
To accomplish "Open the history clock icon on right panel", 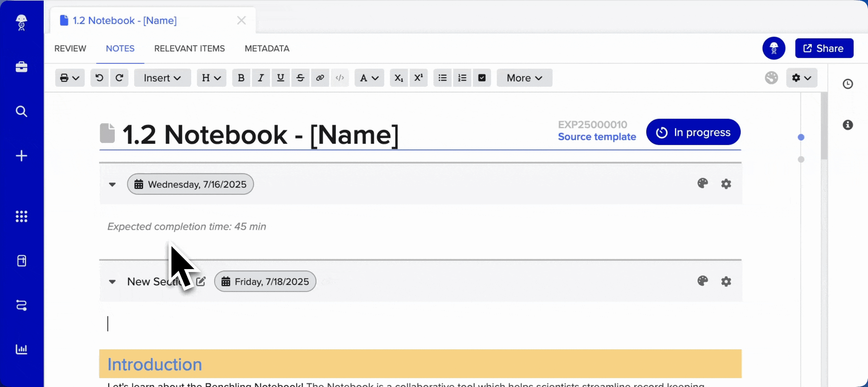I will (x=848, y=84).
